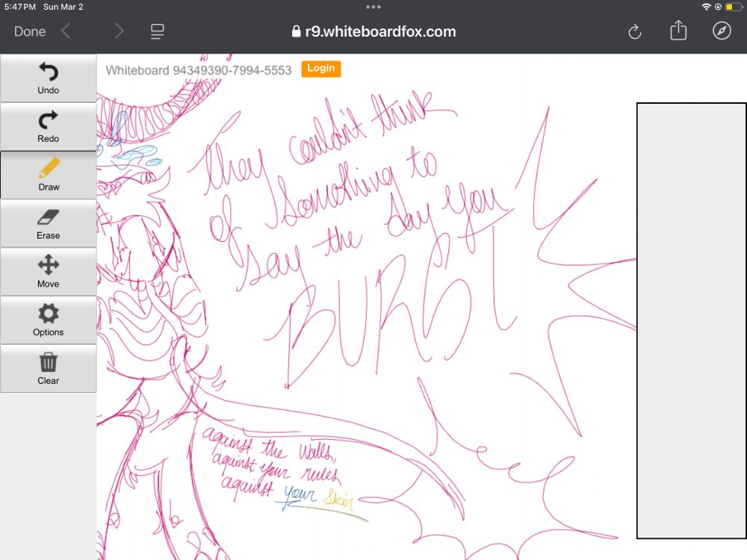747x560 pixels.
Task: Click the Clear trash tool
Action: click(x=48, y=369)
